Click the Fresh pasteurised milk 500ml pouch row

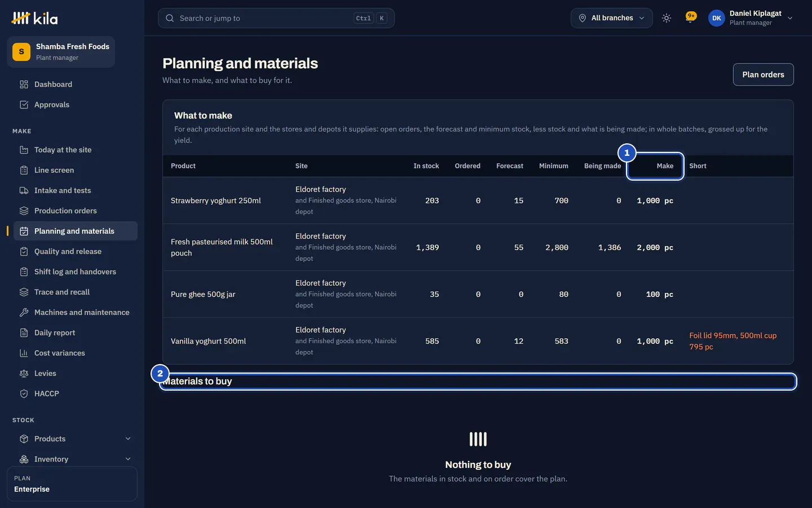coord(478,248)
